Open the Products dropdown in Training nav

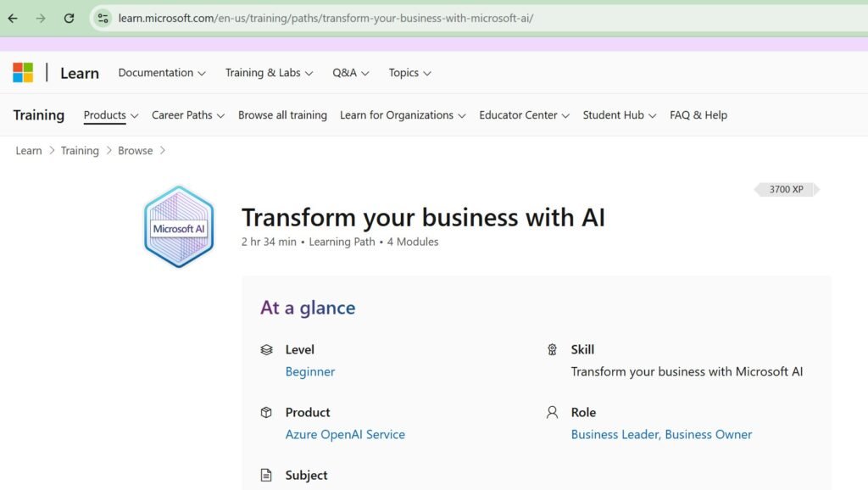point(111,115)
